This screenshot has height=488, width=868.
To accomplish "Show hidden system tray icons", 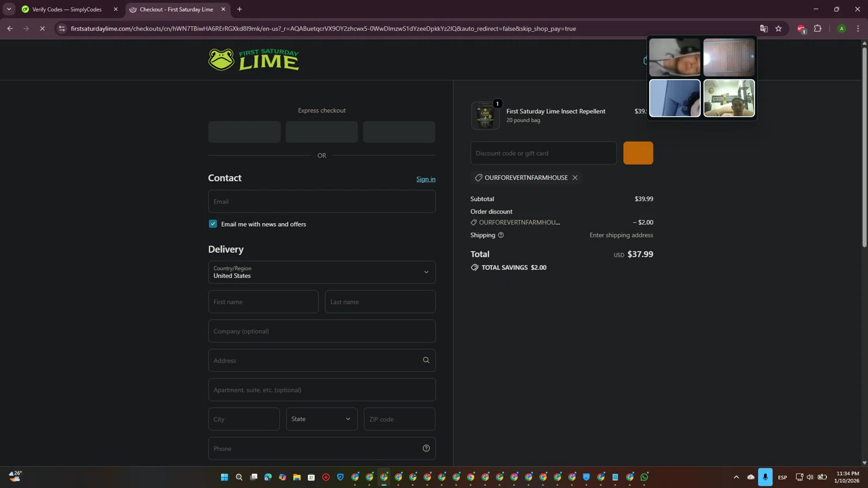I will coord(736,477).
